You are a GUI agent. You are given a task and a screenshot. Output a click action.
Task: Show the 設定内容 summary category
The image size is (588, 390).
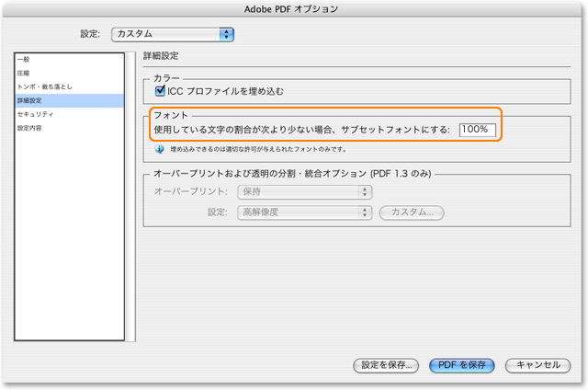29,128
